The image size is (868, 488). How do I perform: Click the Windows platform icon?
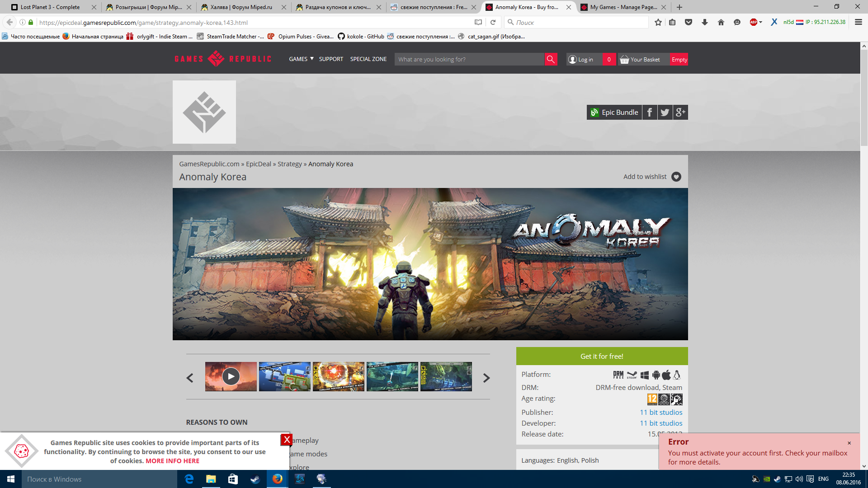[x=645, y=375]
